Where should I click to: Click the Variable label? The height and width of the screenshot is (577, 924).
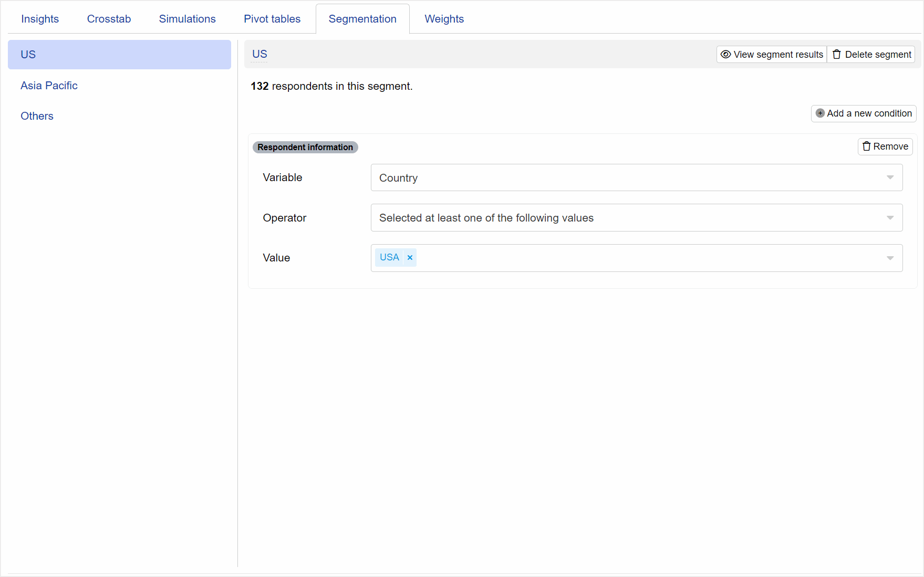(x=283, y=177)
